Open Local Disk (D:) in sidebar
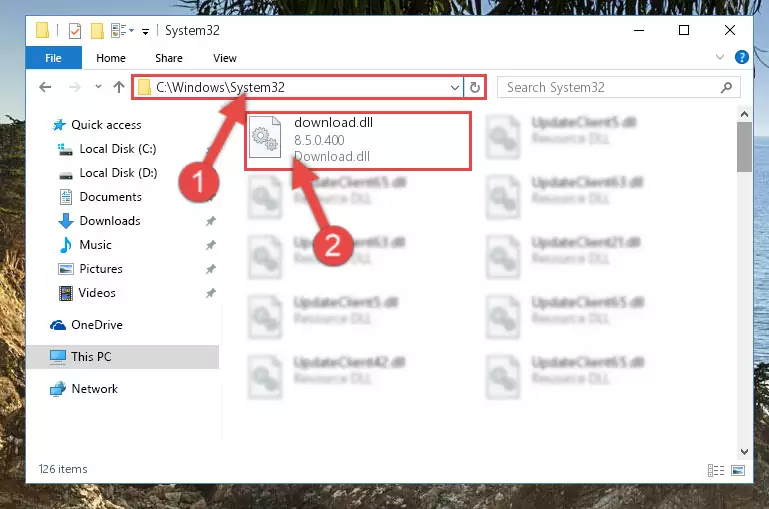 point(118,173)
